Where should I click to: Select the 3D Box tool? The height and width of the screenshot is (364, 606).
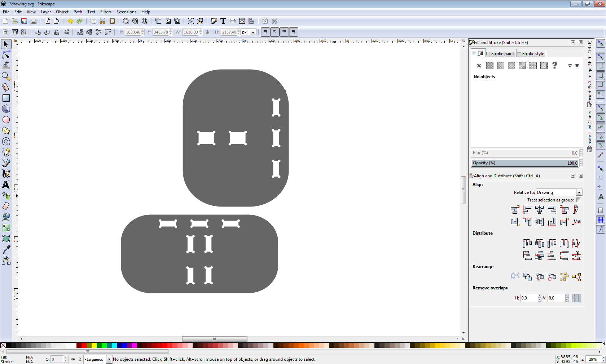pyautogui.click(x=6, y=109)
